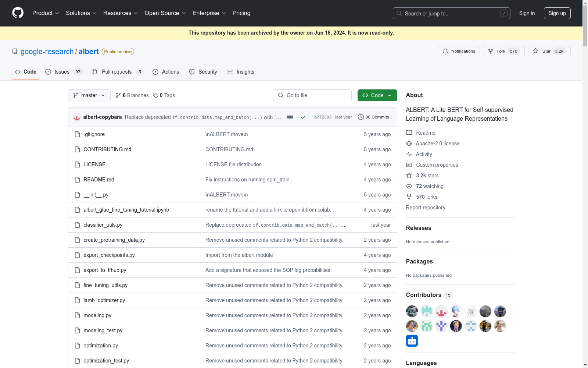
Task: Expand the Open Source menu
Action: point(165,13)
